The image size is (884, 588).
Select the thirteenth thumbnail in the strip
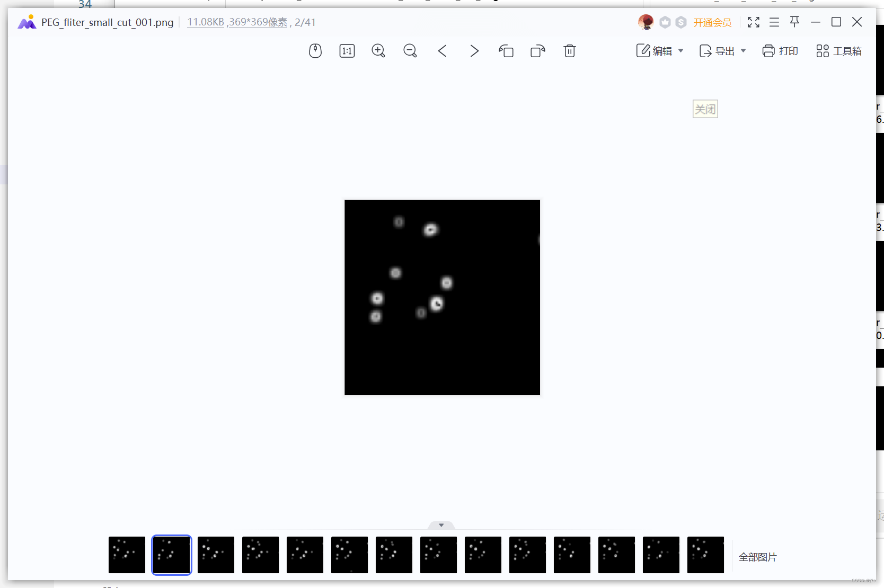661,555
